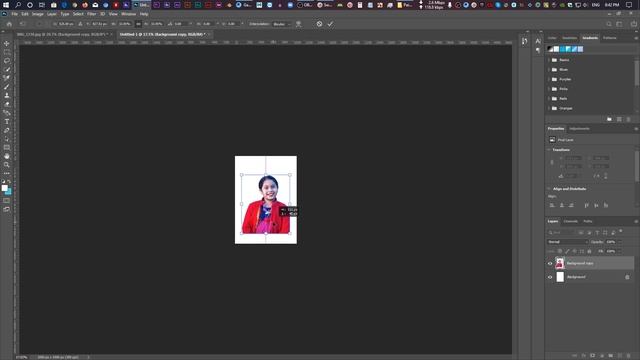Viewport: 640px width, 360px height.
Task: Open the Windows notification center icon
Action: coord(629,5)
